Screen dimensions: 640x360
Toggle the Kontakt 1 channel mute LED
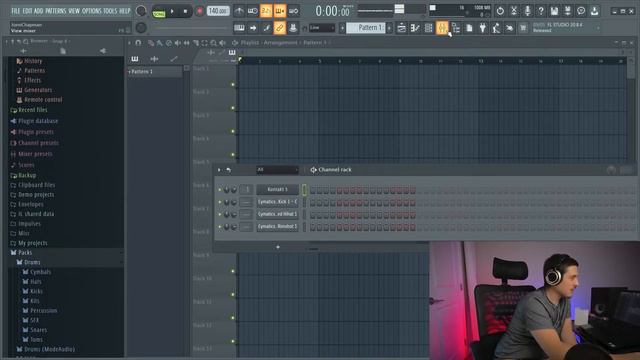(x=220, y=190)
